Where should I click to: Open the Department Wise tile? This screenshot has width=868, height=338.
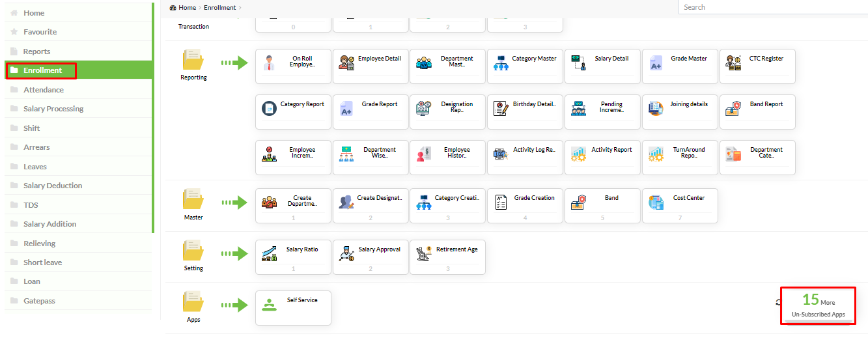pos(371,158)
